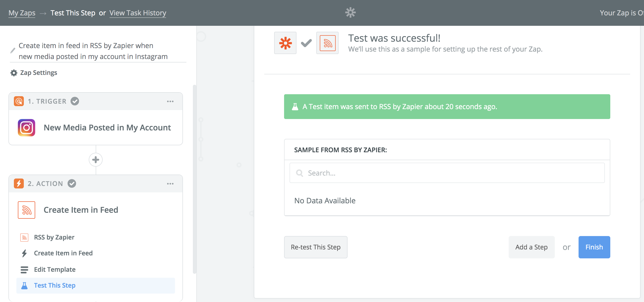Click the left panel vertical scrollbar
This screenshot has height=302, width=644.
pyautogui.click(x=195, y=179)
